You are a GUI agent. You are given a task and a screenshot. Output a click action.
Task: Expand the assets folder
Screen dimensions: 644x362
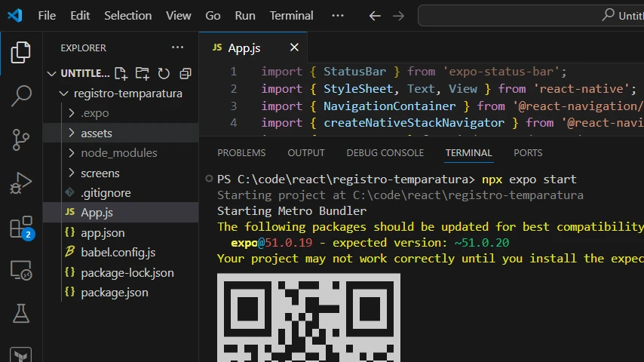pos(72,133)
